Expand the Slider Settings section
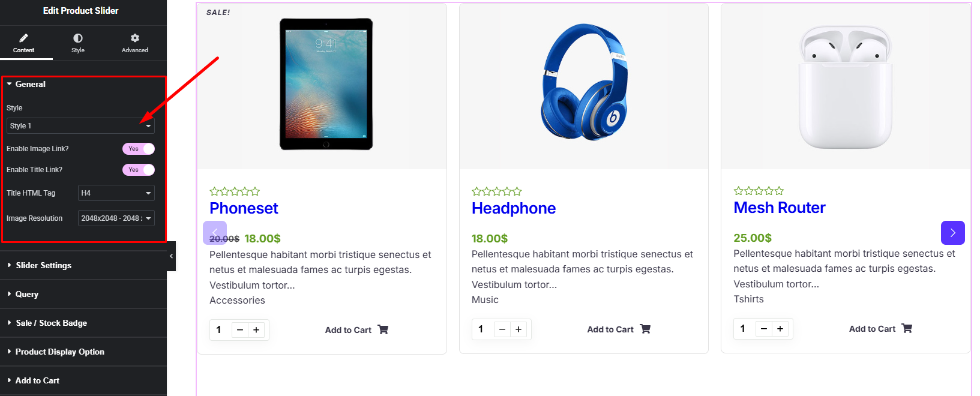The width and height of the screenshot is (980, 396). tap(44, 265)
